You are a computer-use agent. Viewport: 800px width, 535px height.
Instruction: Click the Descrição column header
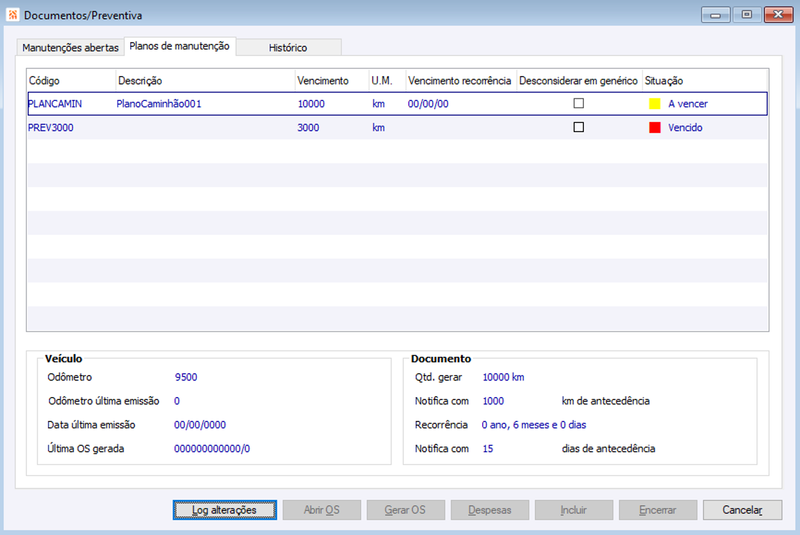point(206,81)
